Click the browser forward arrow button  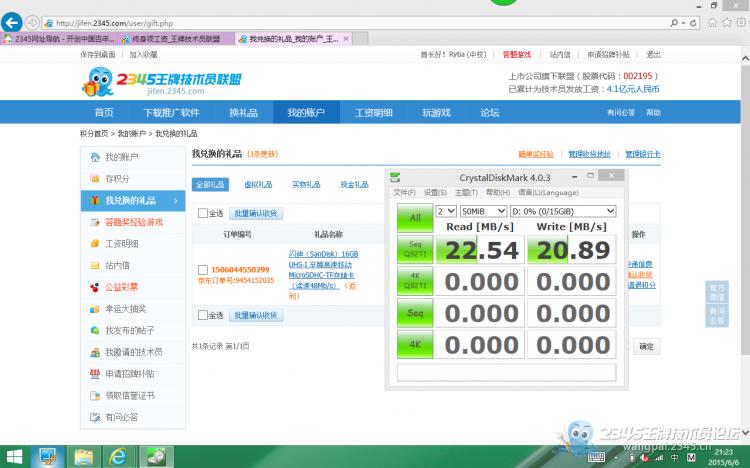pyautogui.click(x=32, y=22)
